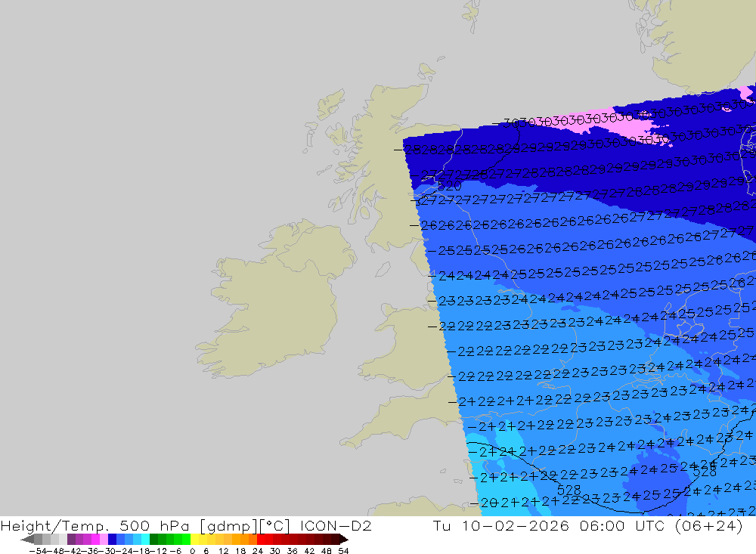Click the '-54' label on the color scale
Image resolution: width=756 pixels, height=554 pixels.
coord(36,551)
